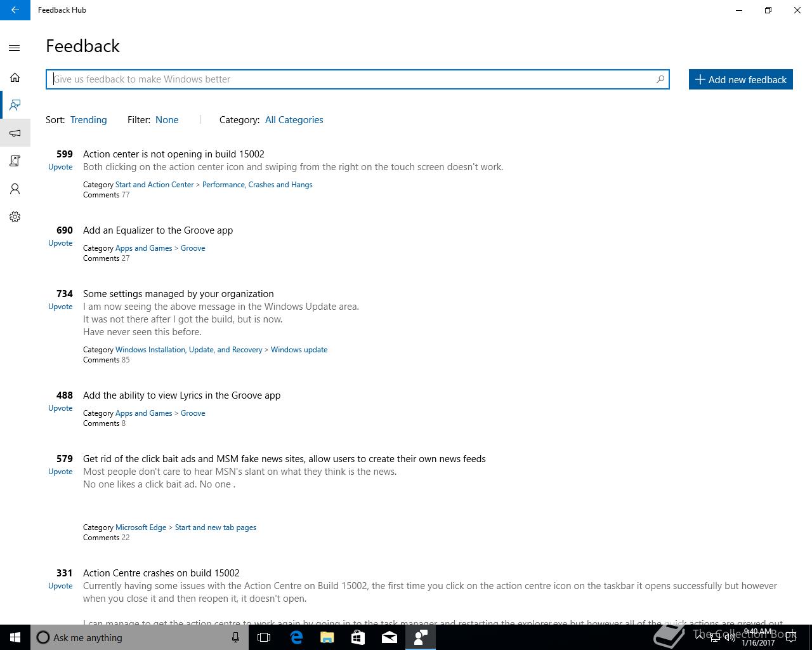The width and height of the screenshot is (812, 650).
Task: Click Apps and Games link under Lyrics feedback
Action: (143, 413)
